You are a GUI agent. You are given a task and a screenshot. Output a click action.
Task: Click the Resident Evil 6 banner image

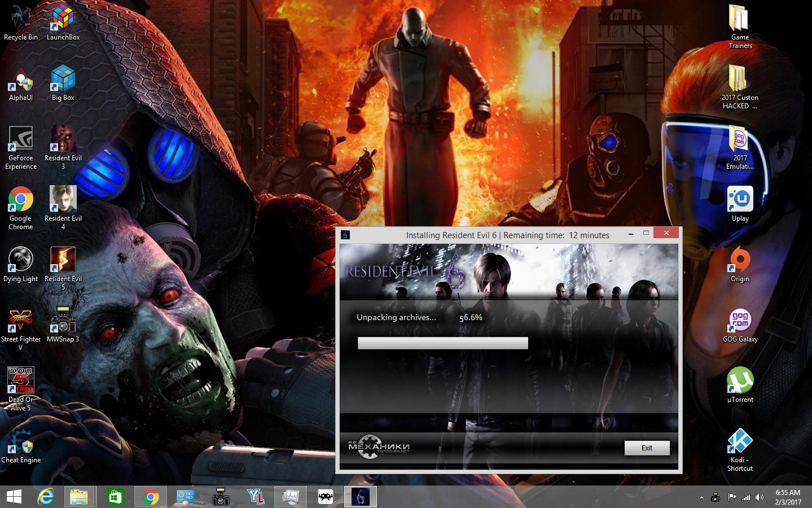coord(508,271)
